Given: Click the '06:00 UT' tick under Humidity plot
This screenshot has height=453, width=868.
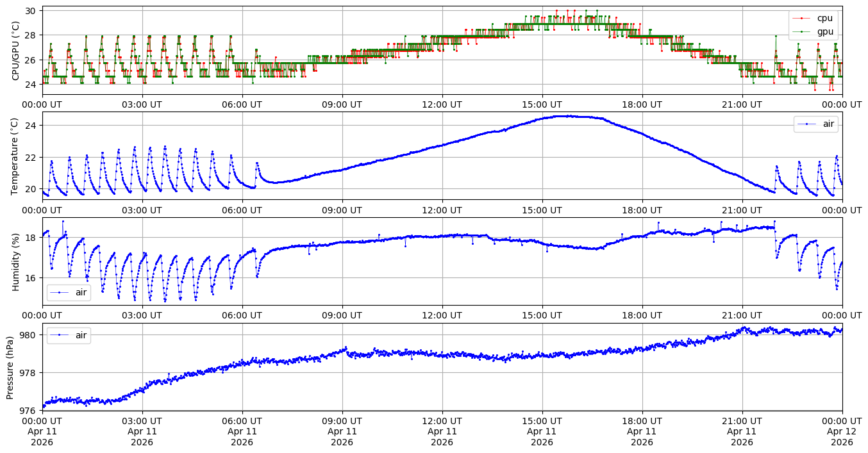Looking at the screenshot, I should click(x=242, y=316).
